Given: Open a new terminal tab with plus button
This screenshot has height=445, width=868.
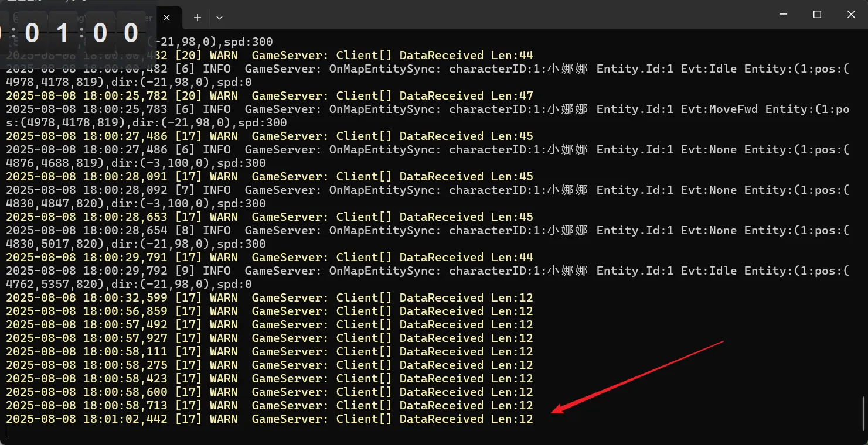Looking at the screenshot, I should point(198,18).
